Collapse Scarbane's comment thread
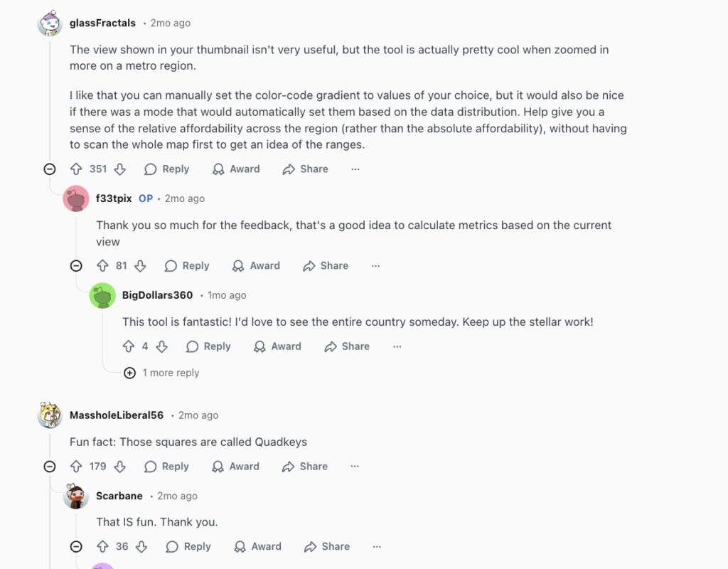The height and width of the screenshot is (569, 728). click(76, 546)
